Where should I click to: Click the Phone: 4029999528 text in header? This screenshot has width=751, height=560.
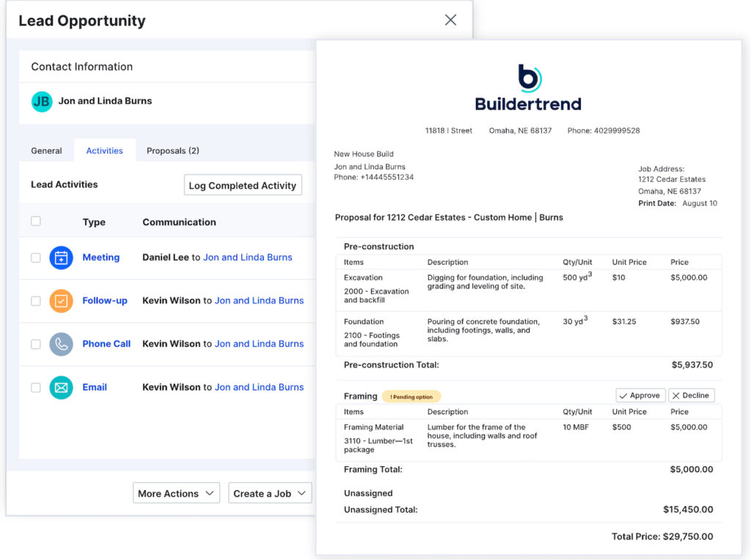[604, 130]
